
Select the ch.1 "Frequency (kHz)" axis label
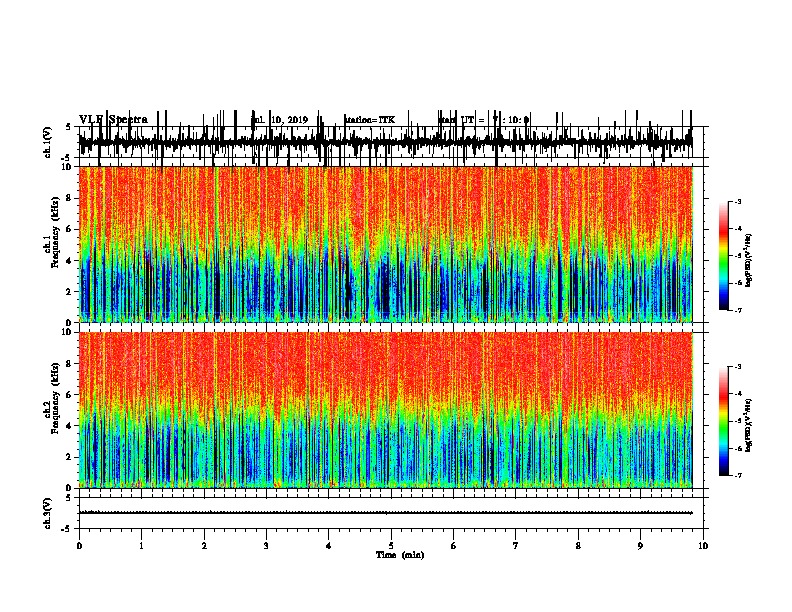55,232
